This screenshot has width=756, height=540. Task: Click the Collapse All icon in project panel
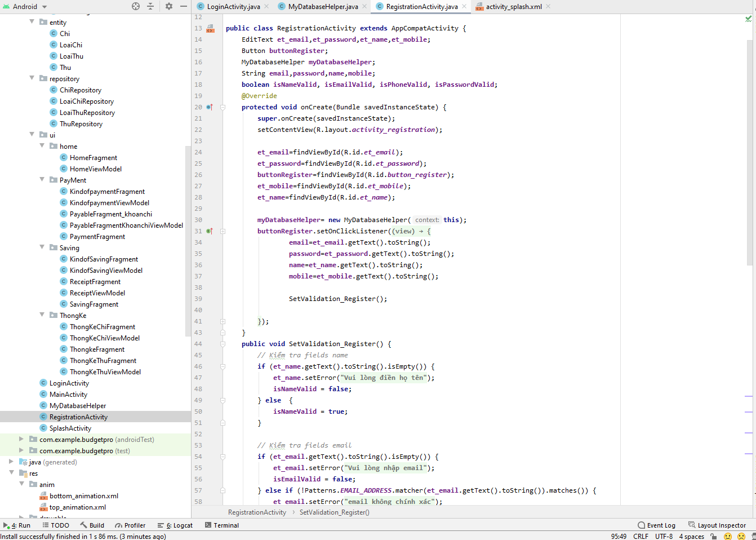point(150,6)
